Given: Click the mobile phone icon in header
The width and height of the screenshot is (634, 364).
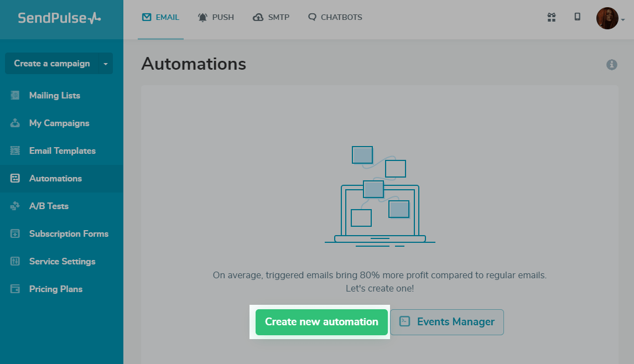Looking at the screenshot, I should pyautogui.click(x=578, y=17).
